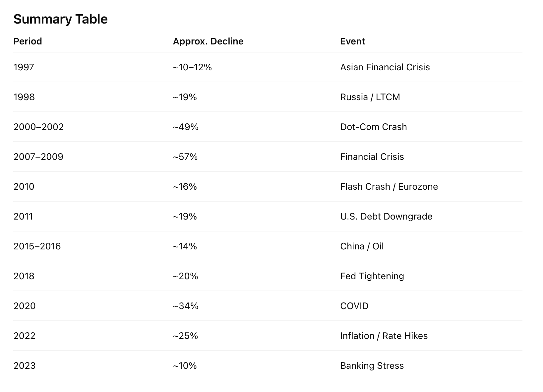
Task: Click the 2007–2009 period cell
Action: point(38,157)
